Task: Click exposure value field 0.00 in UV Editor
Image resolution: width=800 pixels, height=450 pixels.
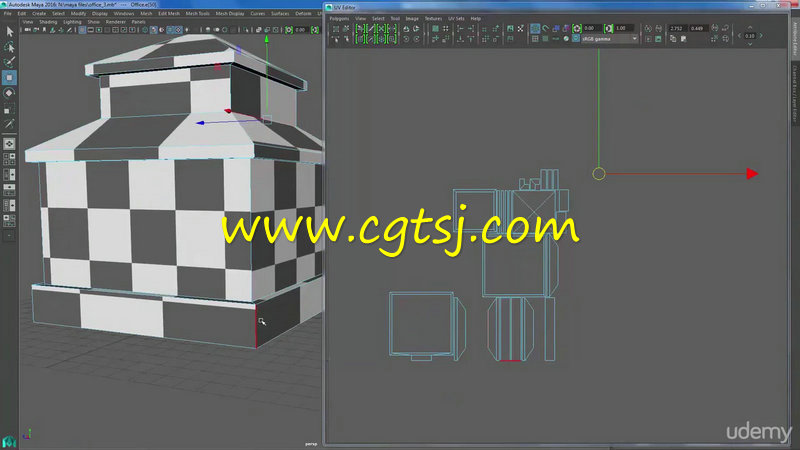Action: pyautogui.click(x=592, y=28)
